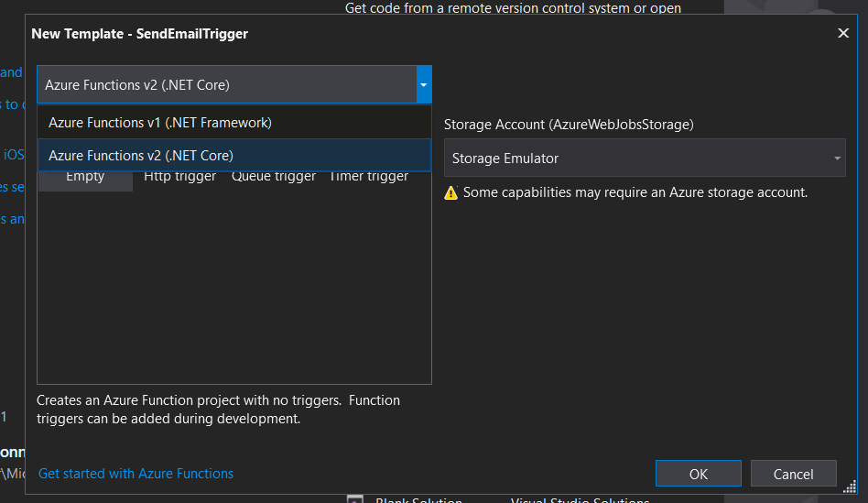The image size is (868, 503).
Task: Click the Azure Functions version dropdown arrow
Action: click(x=423, y=85)
